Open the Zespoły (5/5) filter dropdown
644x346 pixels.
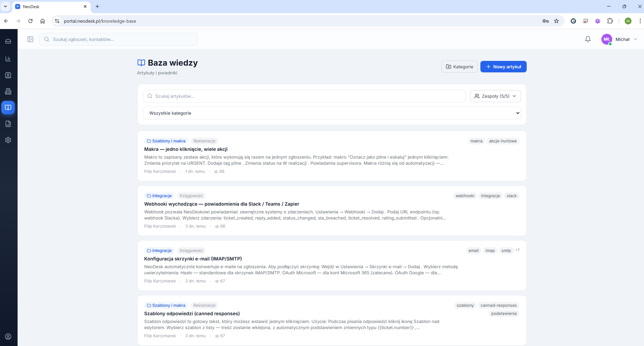click(x=495, y=96)
